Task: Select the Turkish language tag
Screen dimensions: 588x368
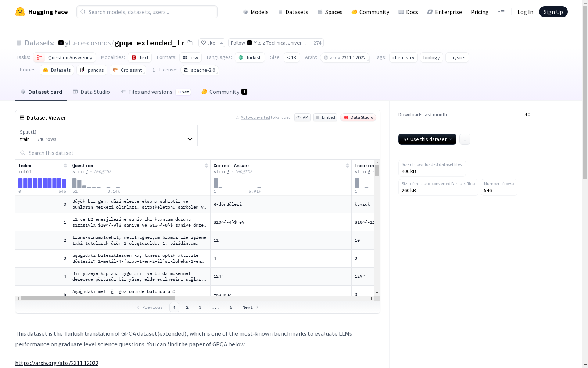Action: (x=250, y=57)
